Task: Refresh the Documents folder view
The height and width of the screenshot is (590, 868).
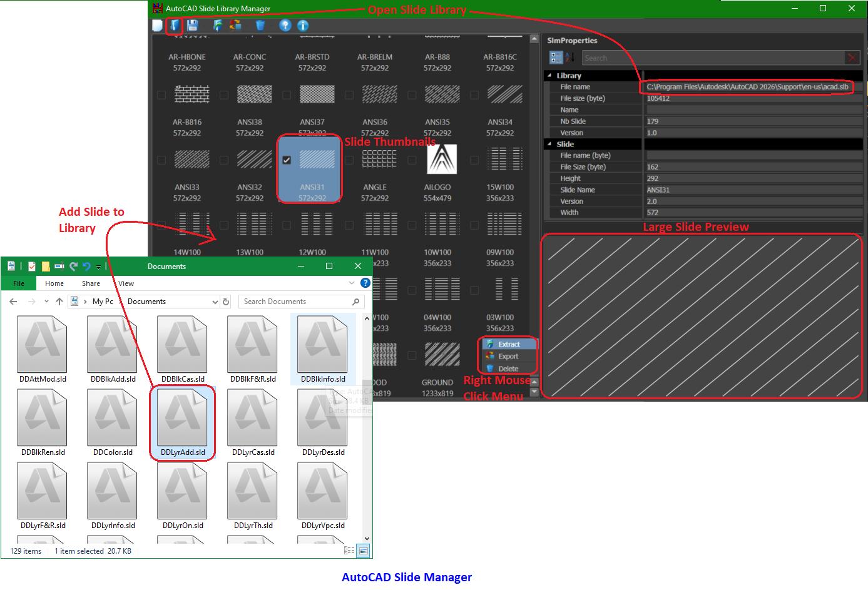Action: [226, 302]
